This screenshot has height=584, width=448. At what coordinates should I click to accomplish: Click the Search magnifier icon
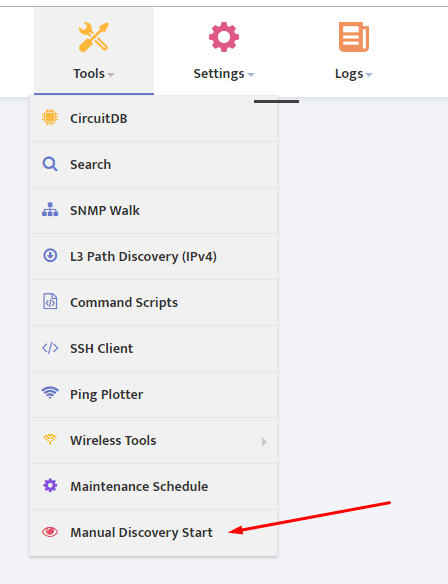click(50, 164)
